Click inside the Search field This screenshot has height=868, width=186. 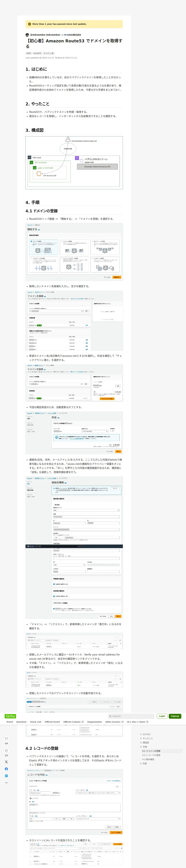coord(131,716)
